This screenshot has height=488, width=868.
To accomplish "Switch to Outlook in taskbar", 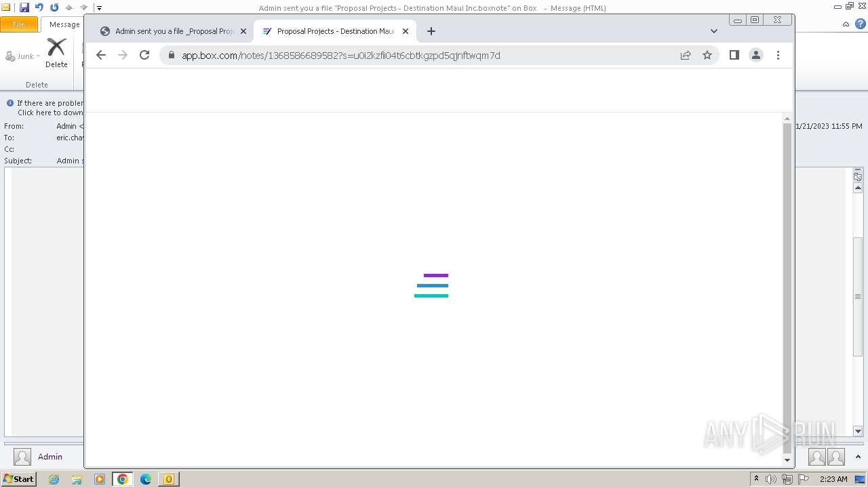I will pos(169,479).
